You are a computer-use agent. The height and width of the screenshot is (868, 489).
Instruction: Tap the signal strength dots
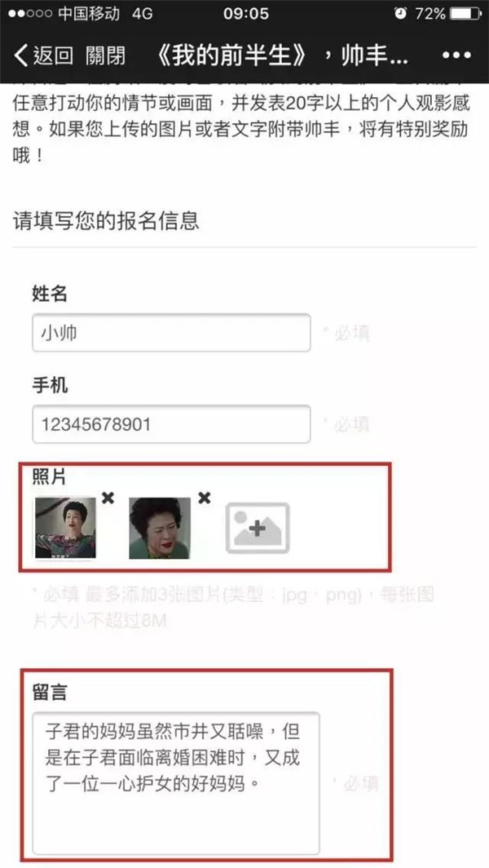pyautogui.click(x=30, y=13)
